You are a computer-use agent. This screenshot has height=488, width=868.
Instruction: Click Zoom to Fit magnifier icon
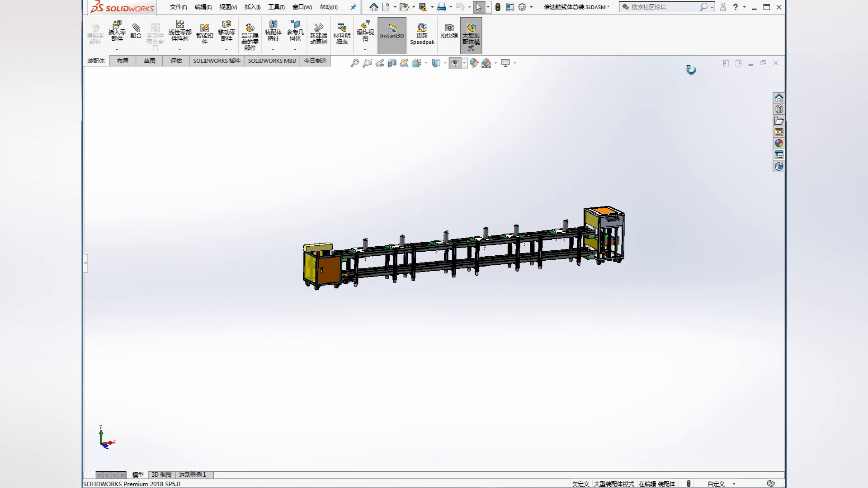click(355, 63)
